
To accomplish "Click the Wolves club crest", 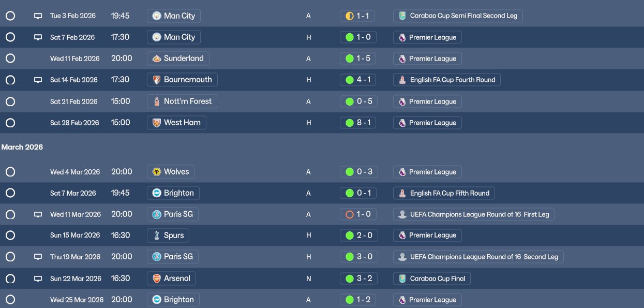I will (156, 172).
